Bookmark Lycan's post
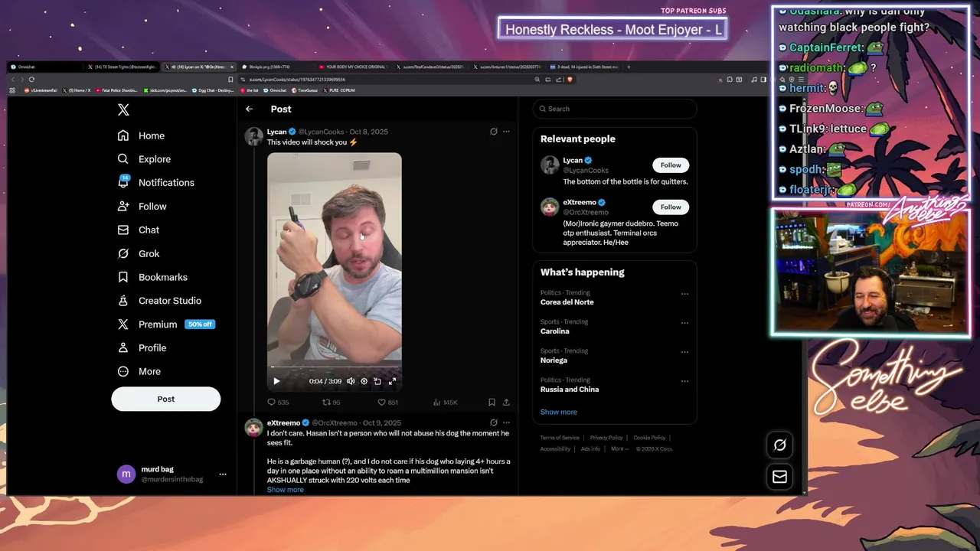This screenshot has width=980, height=551. (x=492, y=403)
